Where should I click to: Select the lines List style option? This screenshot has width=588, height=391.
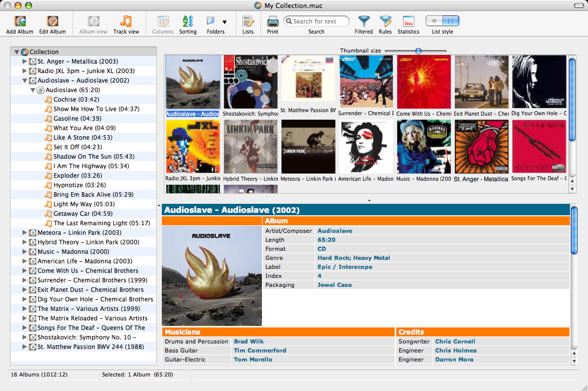(434, 21)
